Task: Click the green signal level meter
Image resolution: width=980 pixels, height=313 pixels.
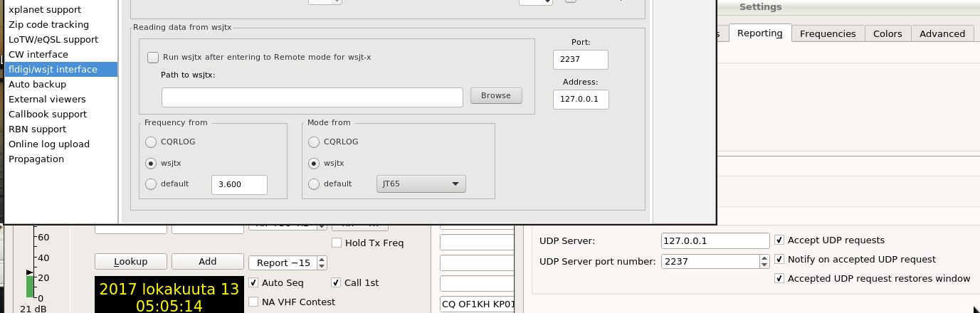Action: pos(29,286)
